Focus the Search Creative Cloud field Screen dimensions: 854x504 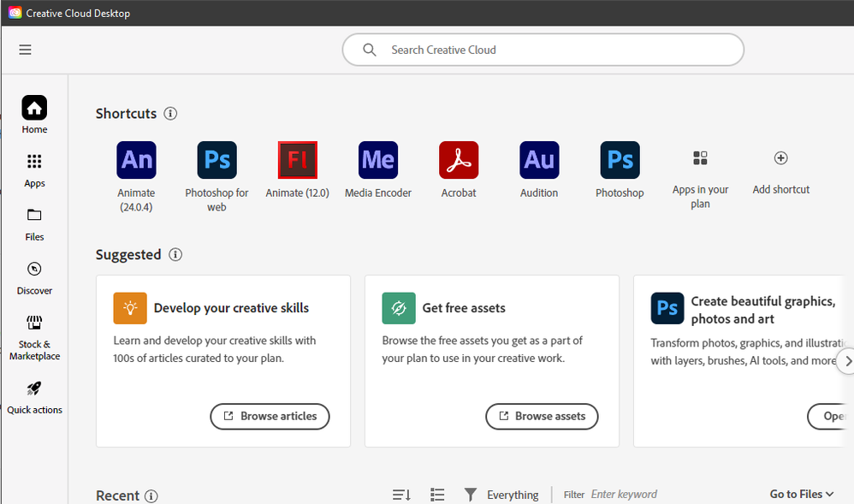coord(543,50)
